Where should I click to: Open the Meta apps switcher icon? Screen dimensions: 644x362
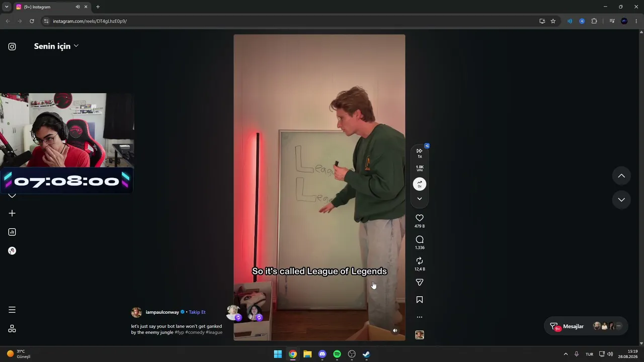12,329
